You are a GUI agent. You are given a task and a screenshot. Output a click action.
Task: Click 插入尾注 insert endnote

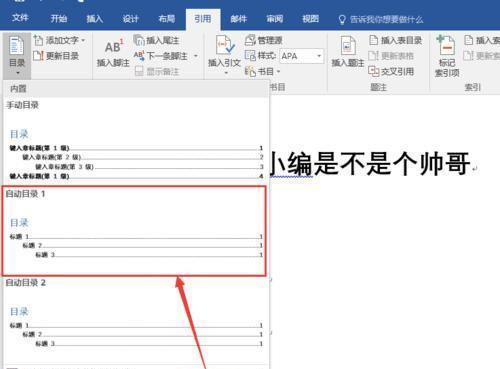pos(156,41)
